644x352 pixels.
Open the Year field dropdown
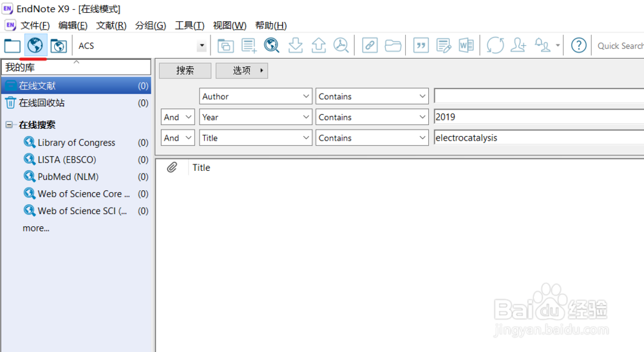coord(256,117)
